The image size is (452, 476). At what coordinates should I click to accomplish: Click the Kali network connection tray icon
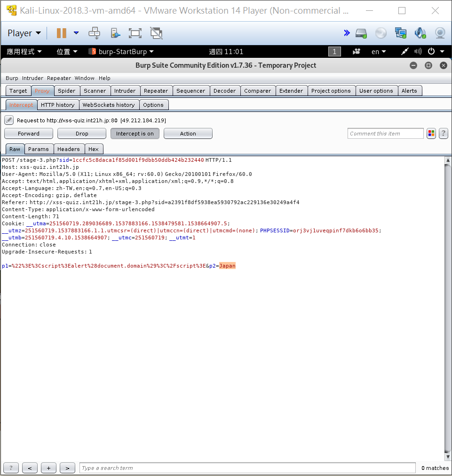pyautogui.click(x=404, y=52)
